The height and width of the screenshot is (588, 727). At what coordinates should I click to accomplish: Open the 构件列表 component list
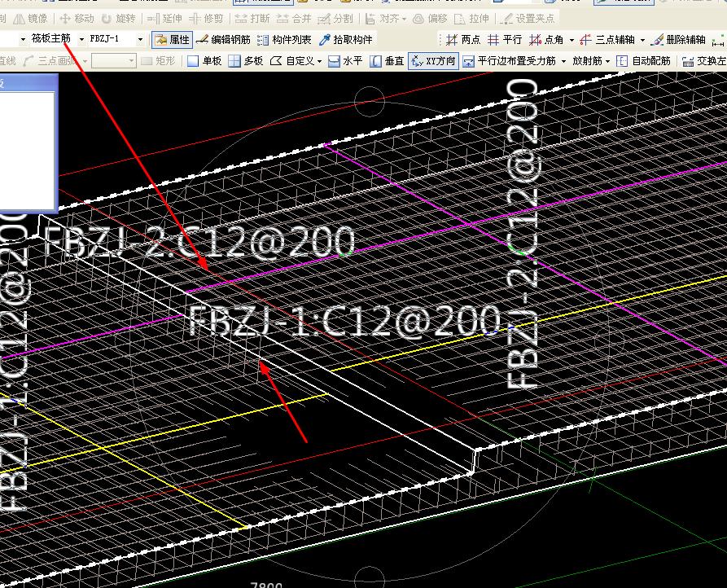click(x=284, y=40)
